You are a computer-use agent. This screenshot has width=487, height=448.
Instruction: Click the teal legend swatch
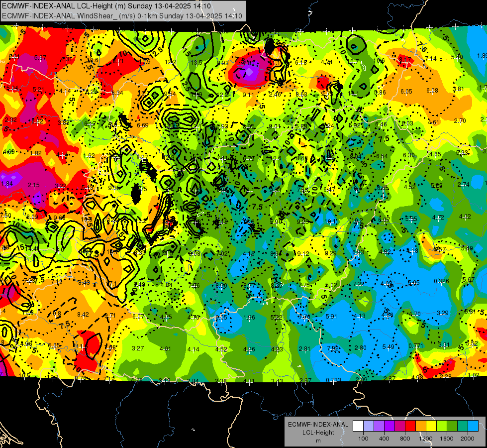pos(463,426)
